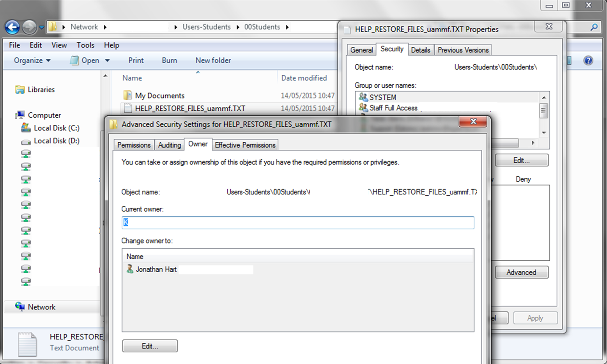Click the Open toolbar button
The image size is (607, 364).
[85, 60]
